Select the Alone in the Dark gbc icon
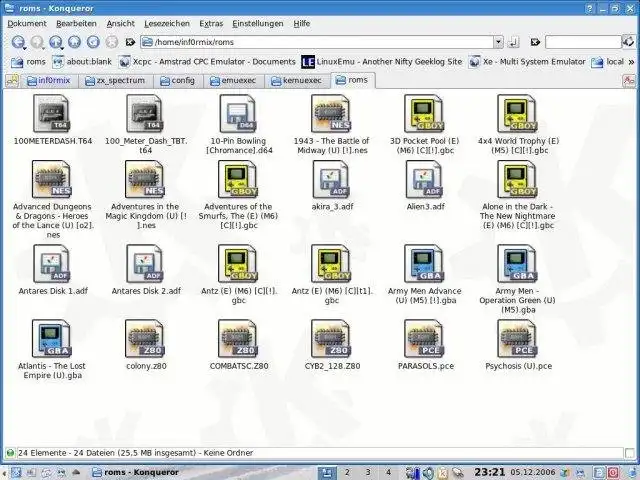This screenshot has width=640, height=480. (517, 179)
